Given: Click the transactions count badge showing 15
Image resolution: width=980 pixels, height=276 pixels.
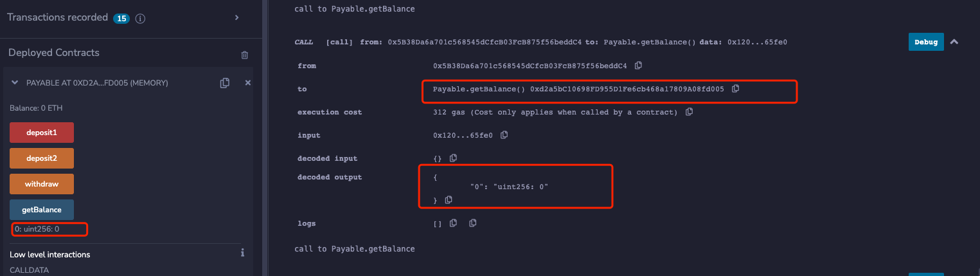Looking at the screenshot, I should pos(121,19).
